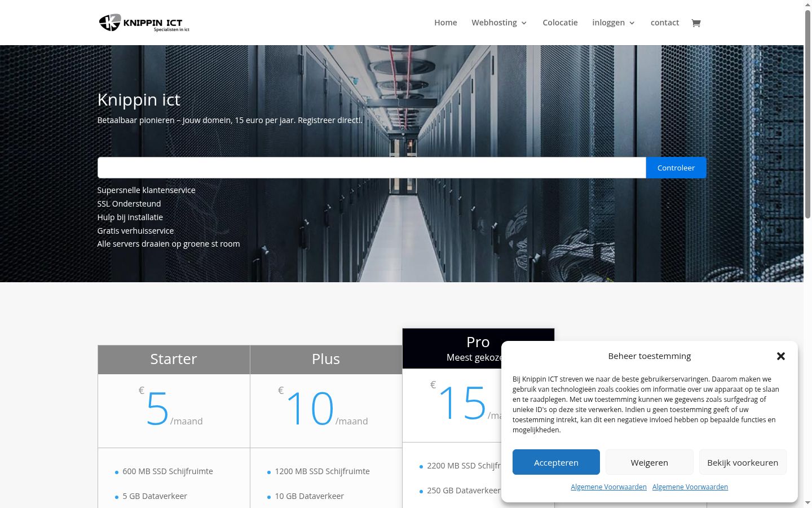The height and width of the screenshot is (508, 812).
Task: Click the SSL Ondersteund text
Action: 129,204
